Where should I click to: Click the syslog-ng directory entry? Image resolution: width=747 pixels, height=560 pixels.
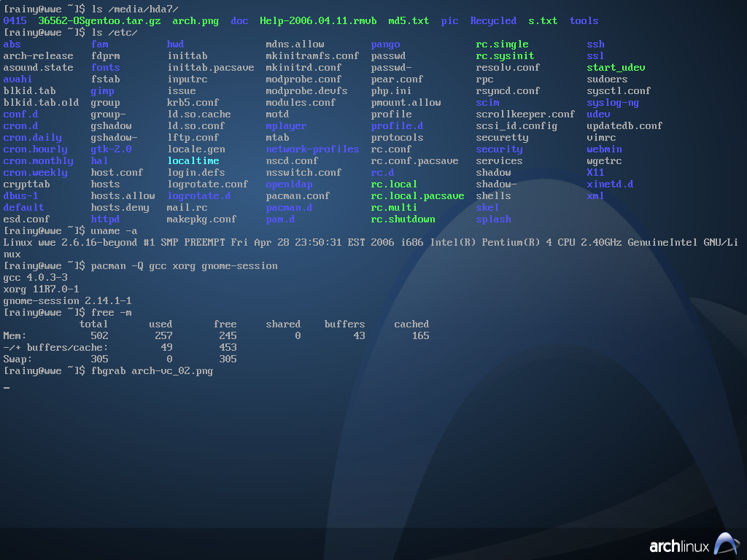613,103
